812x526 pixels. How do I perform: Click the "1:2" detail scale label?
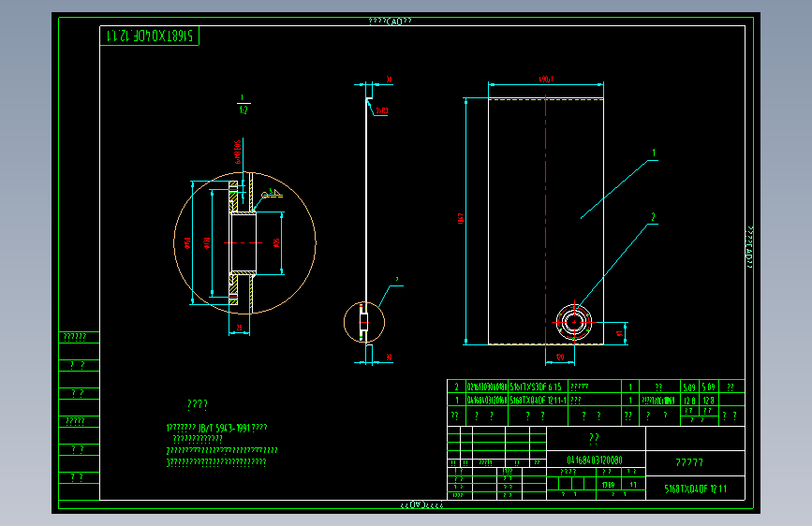click(x=244, y=110)
